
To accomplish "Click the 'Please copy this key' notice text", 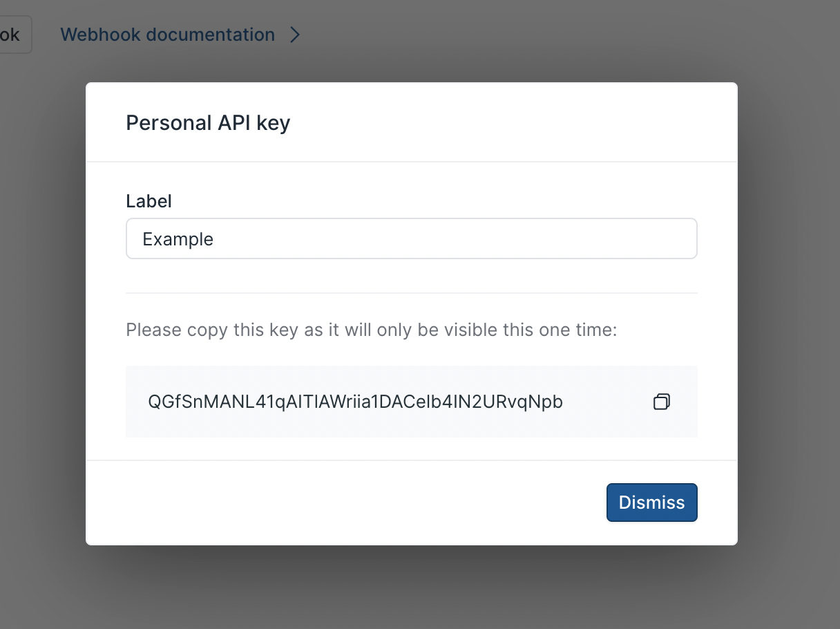I will [x=371, y=330].
